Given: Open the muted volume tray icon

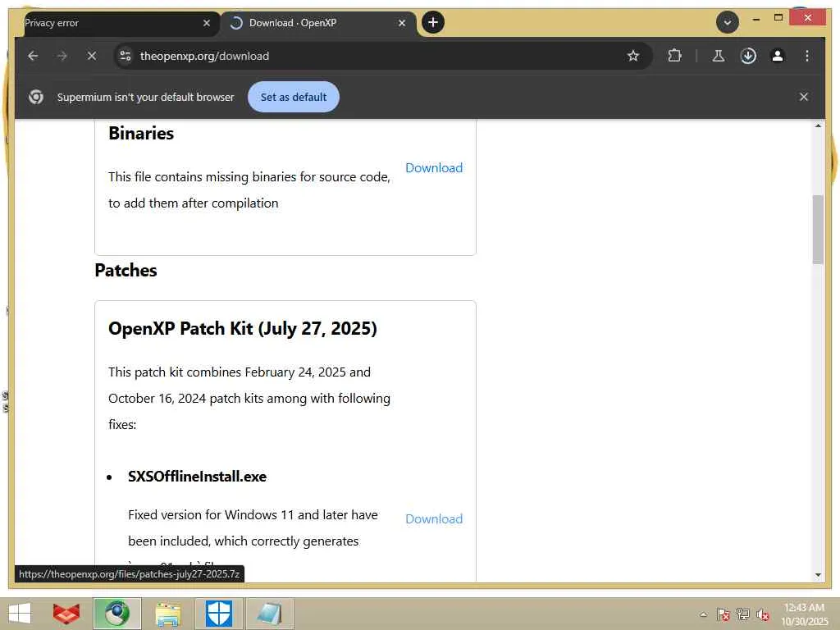Looking at the screenshot, I should [763, 614].
